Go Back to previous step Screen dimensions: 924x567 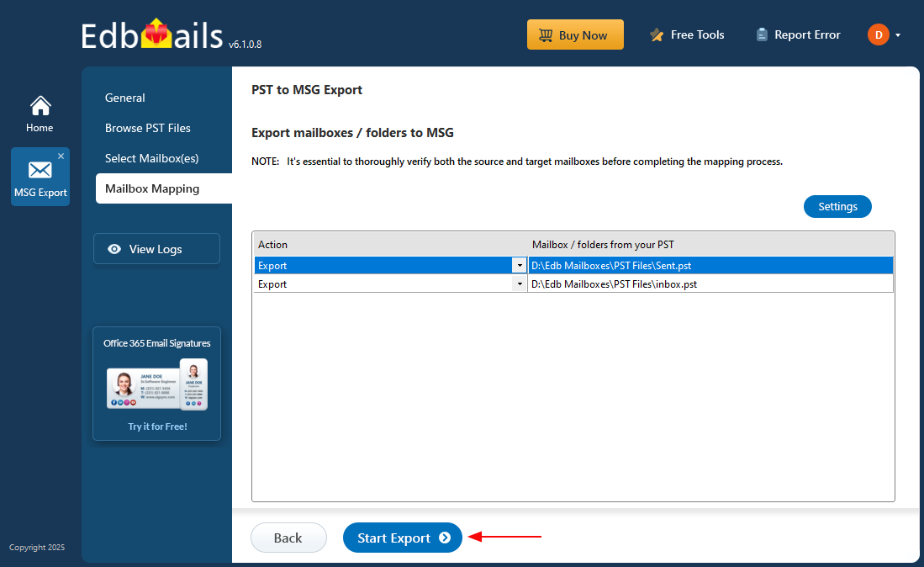(x=288, y=538)
